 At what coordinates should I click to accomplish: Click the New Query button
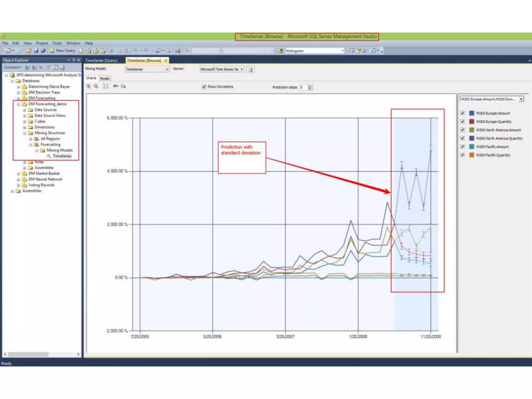click(x=63, y=51)
